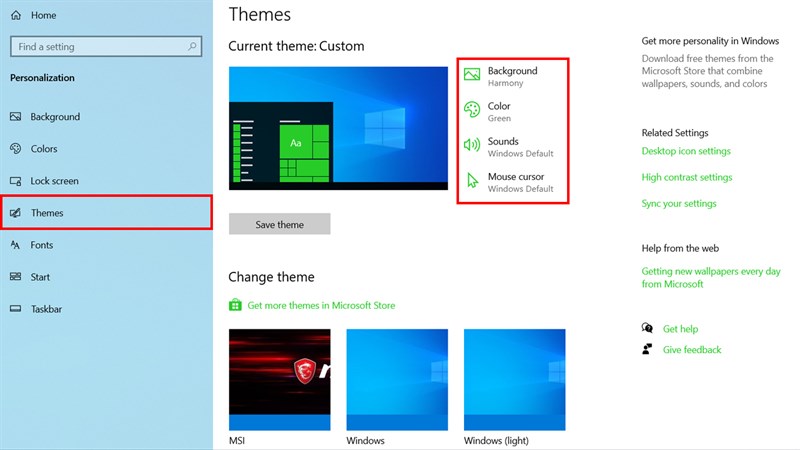Click the Background picture icon in sidebar
Screen dimensions: 800x450
[16, 117]
